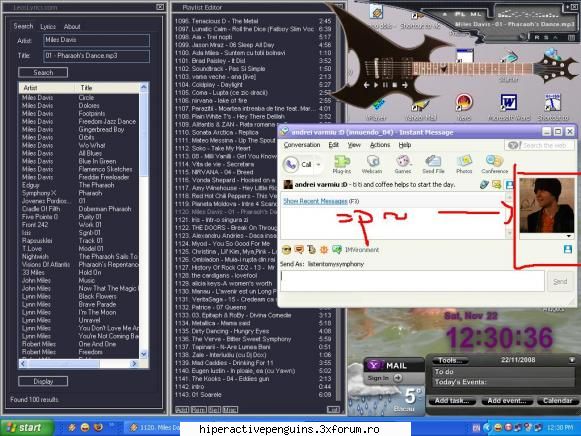Screen dimensions: 581x436
Task: Select playlist entry 1136. The Verve - Bitter Sweet Symphony
Action: point(253,339)
